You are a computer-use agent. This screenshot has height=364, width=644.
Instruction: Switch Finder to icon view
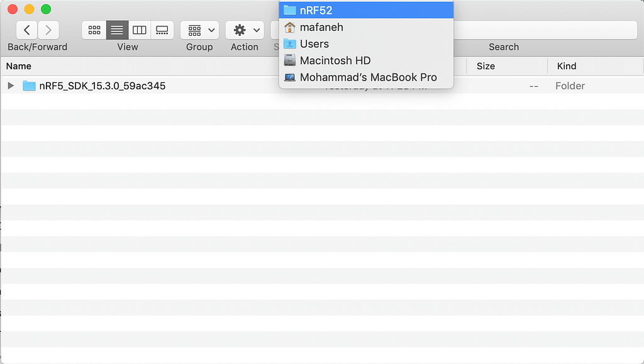[94, 30]
